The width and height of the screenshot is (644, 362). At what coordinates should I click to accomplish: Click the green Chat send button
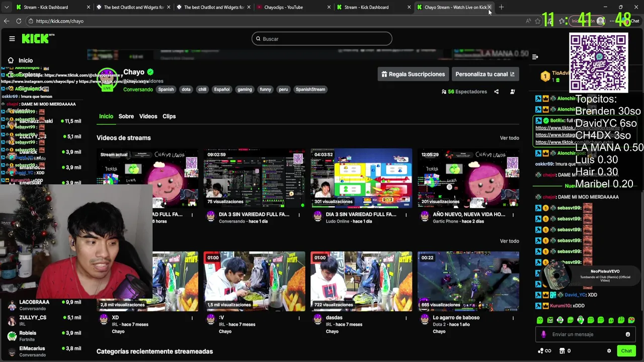(626, 351)
